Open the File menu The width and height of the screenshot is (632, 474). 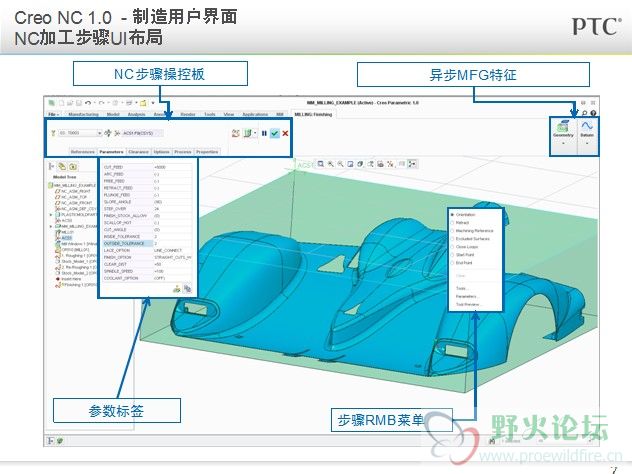tap(53, 114)
